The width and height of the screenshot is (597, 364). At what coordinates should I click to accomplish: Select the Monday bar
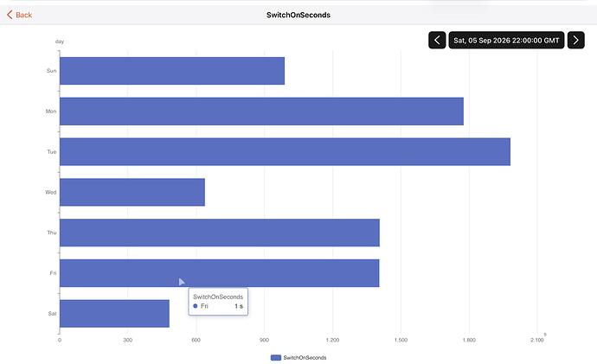261,111
